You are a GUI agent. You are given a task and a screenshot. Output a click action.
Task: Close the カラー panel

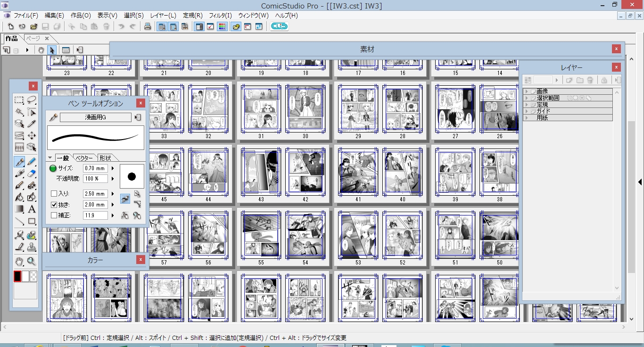[x=140, y=260]
